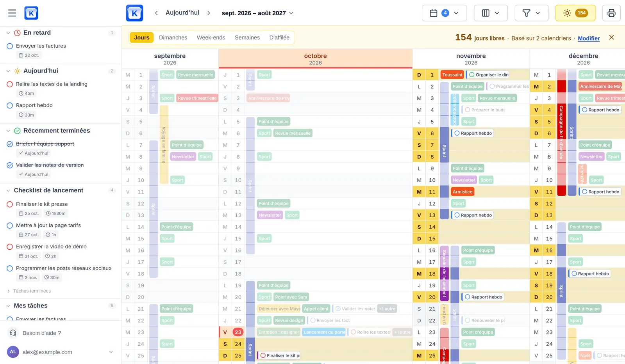This screenshot has width=625, height=364.
Task: Click the K logo in the sidebar header
Action: pyautogui.click(x=31, y=13)
